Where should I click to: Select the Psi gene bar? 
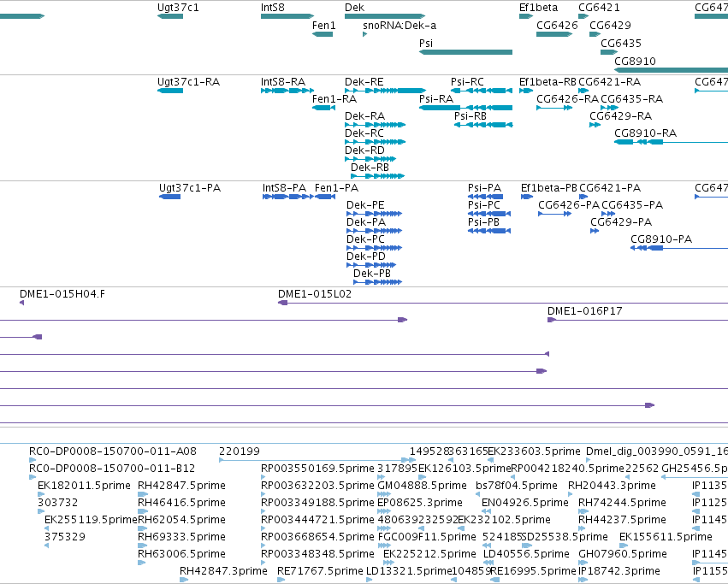tap(465, 52)
